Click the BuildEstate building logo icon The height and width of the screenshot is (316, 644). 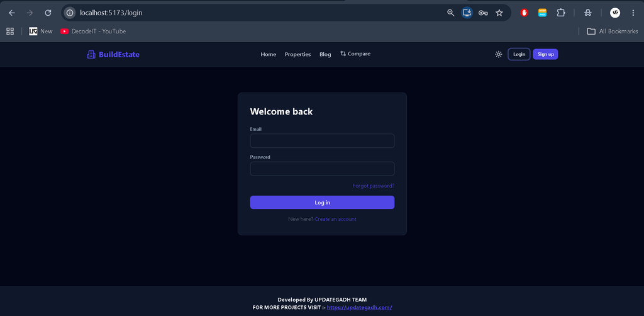[x=91, y=54]
